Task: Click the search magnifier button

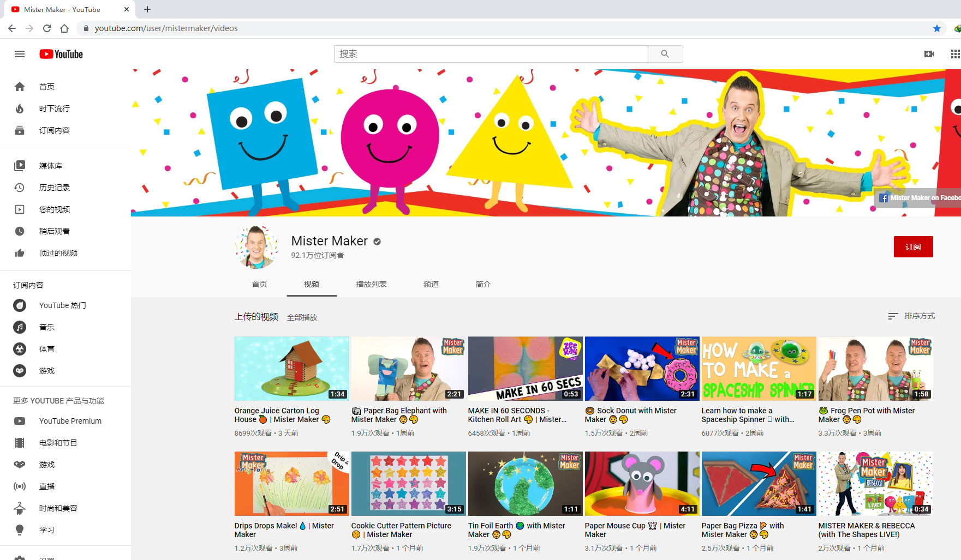Action: [x=665, y=54]
